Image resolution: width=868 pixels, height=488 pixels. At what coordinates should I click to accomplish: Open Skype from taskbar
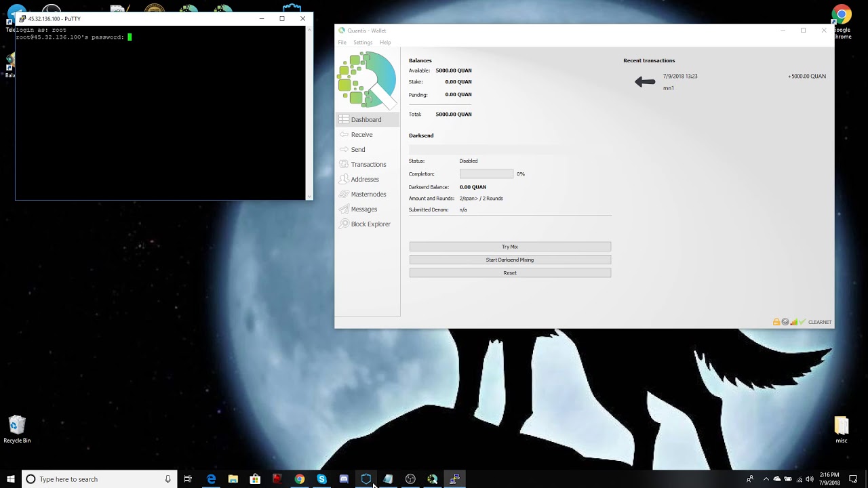click(x=321, y=479)
